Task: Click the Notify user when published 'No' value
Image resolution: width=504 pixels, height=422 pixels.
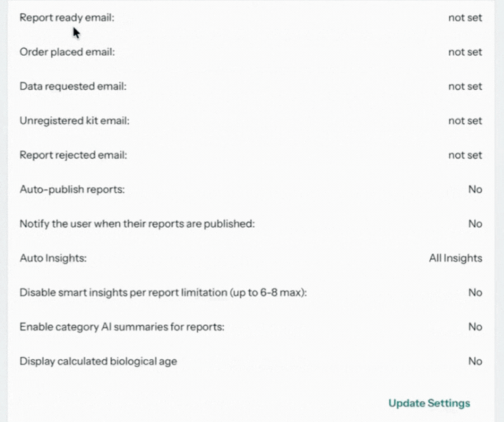Action: [x=475, y=224]
